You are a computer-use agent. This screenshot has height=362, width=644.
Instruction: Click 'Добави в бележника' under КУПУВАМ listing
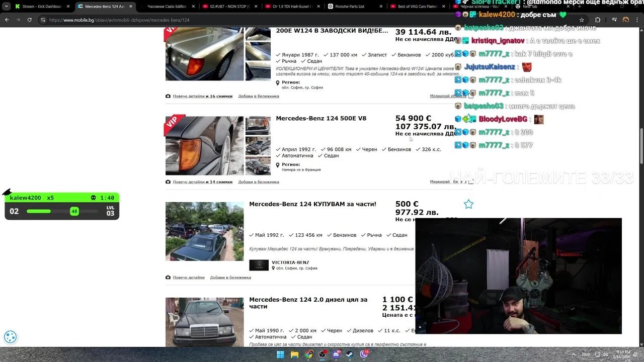pos(230,278)
